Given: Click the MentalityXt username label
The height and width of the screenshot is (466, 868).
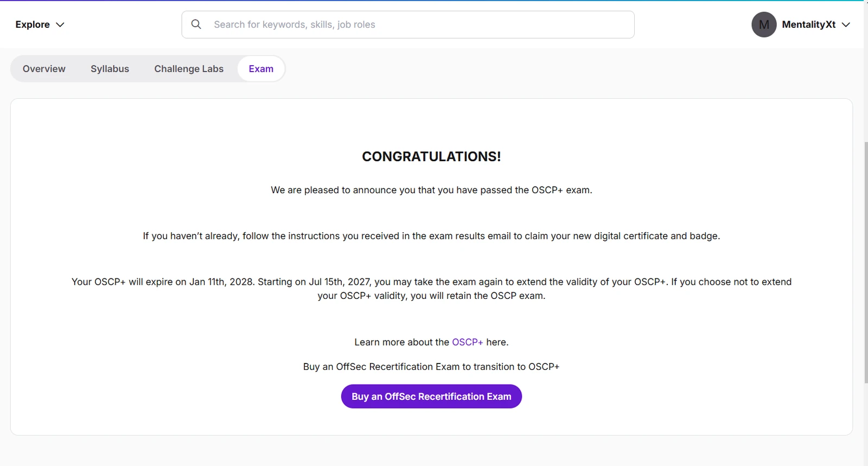Looking at the screenshot, I should pos(808,24).
